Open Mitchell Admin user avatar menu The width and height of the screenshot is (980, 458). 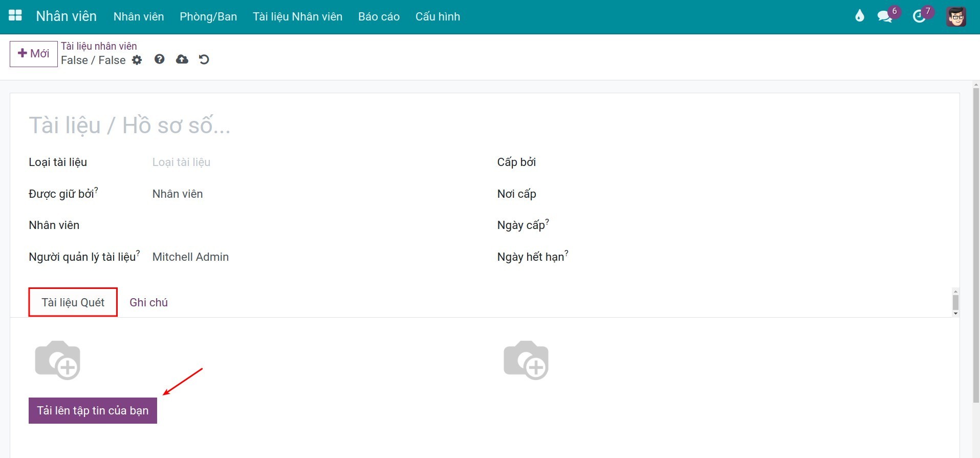coord(956,16)
